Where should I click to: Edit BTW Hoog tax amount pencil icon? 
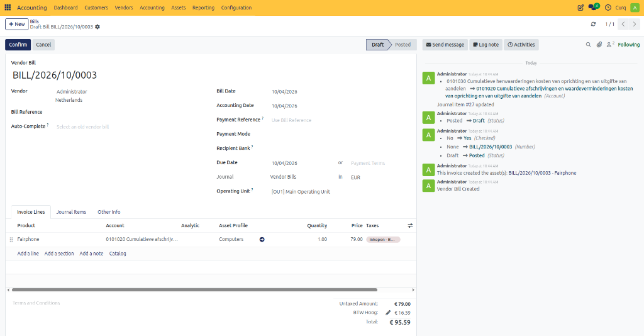click(x=387, y=313)
